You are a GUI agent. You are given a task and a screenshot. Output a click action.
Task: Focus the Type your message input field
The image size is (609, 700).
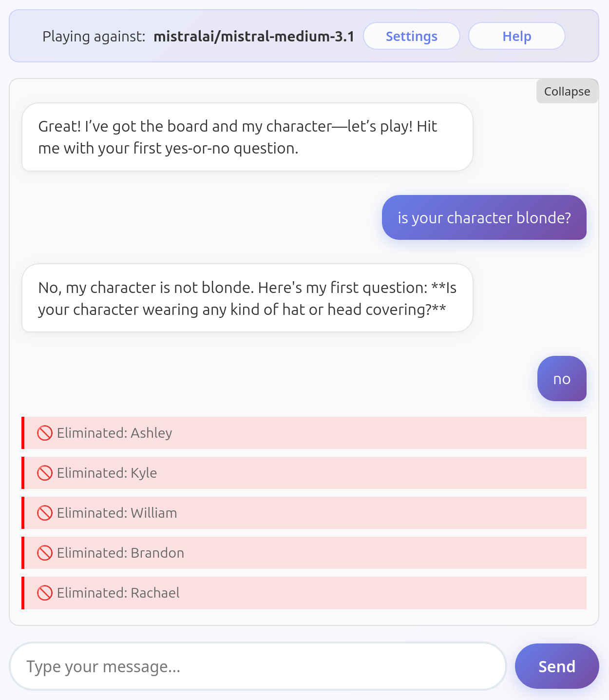[x=258, y=666]
